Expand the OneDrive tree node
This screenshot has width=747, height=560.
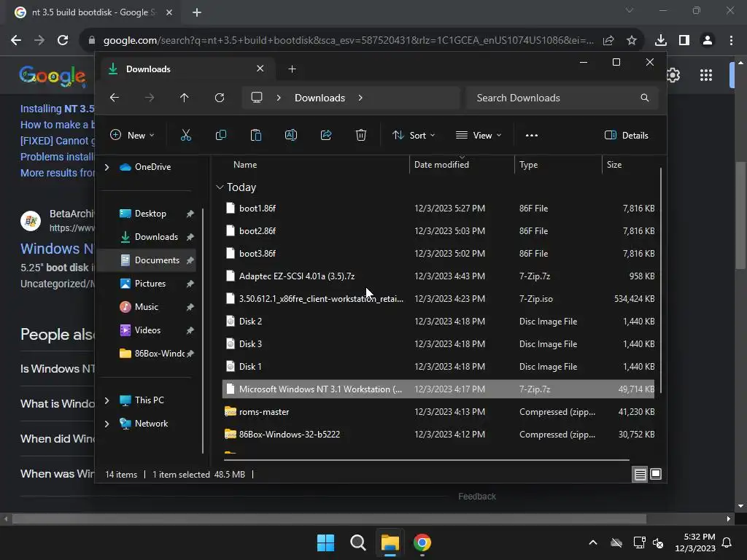tap(107, 167)
